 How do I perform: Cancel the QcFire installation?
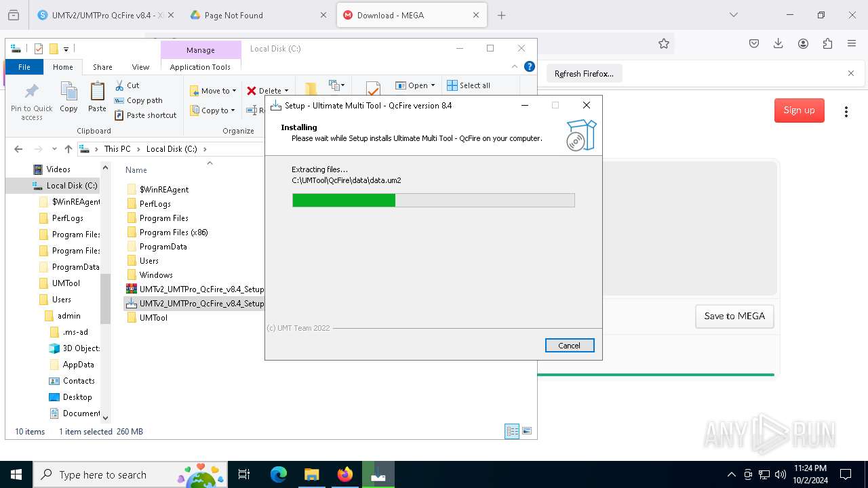tap(570, 346)
